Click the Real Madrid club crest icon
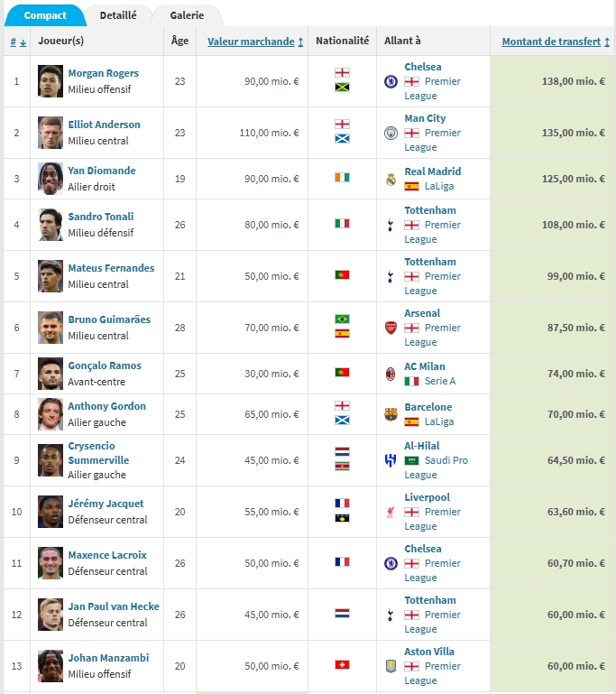The width and height of the screenshot is (616, 694). 391,179
